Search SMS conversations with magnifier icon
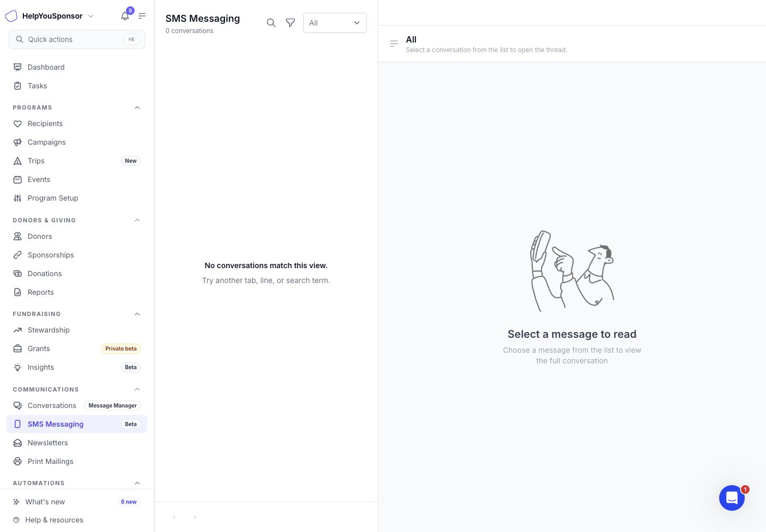The image size is (766, 532). pyautogui.click(x=271, y=23)
